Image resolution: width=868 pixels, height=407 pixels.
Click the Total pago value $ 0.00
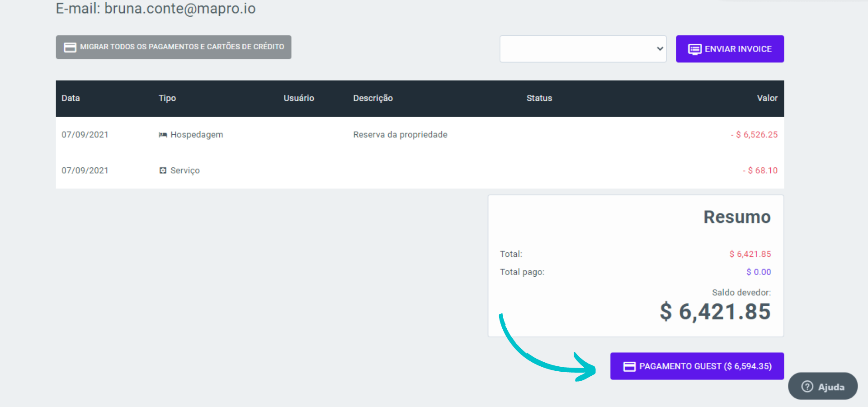tap(759, 272)
